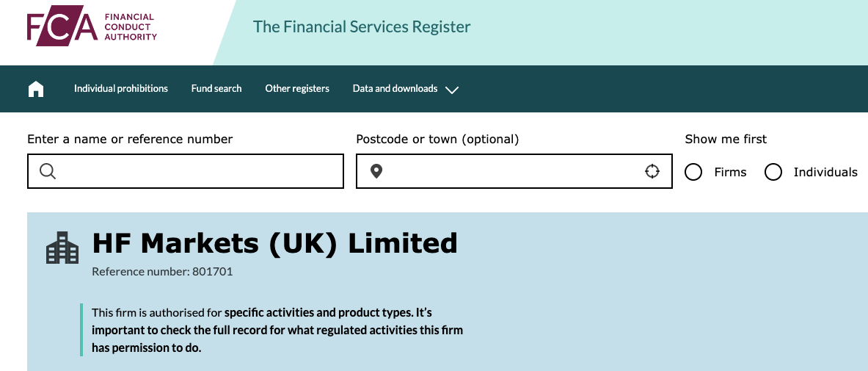Click the magnifying glass search icon

(x=48, y=172)
